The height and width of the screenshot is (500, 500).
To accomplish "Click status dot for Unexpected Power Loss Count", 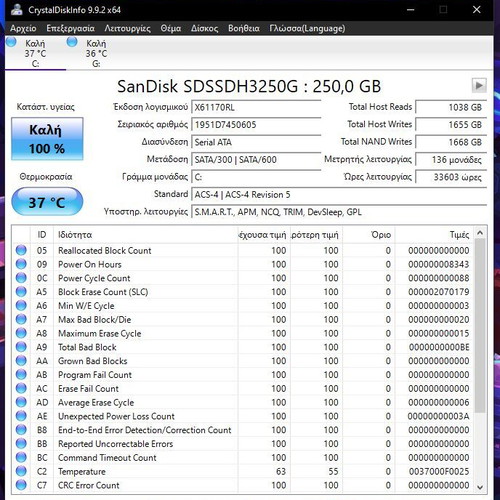I will 21,416.
